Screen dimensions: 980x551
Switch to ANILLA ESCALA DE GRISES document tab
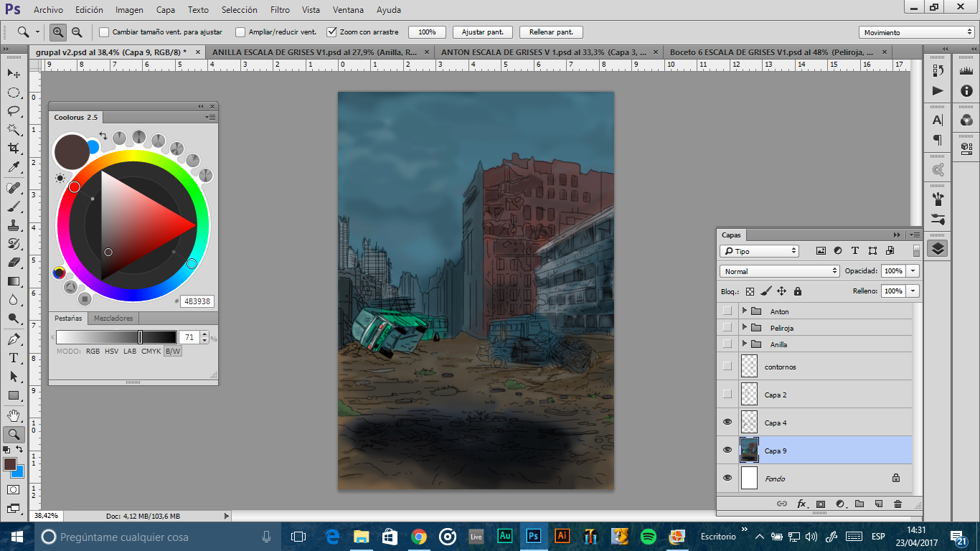[315, 52]
